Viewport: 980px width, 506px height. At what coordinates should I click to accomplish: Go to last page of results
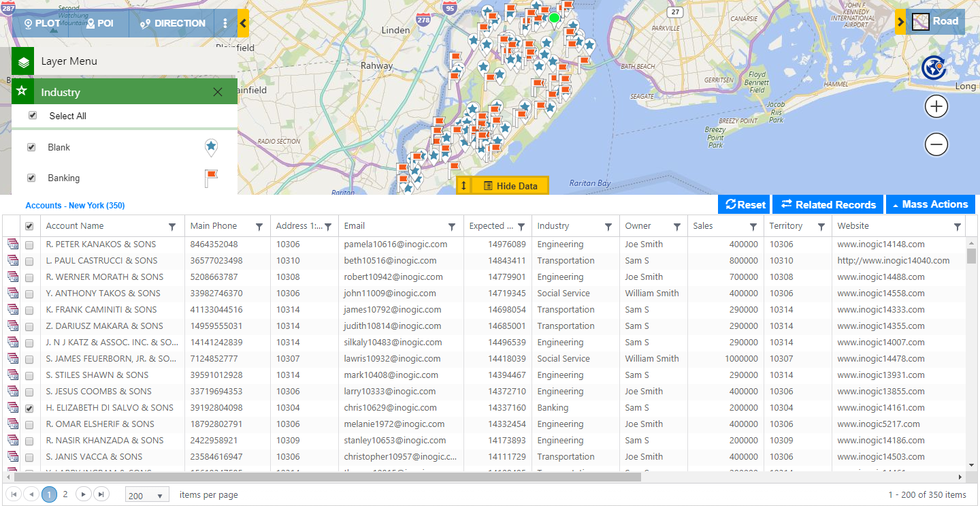coord(100,494)
